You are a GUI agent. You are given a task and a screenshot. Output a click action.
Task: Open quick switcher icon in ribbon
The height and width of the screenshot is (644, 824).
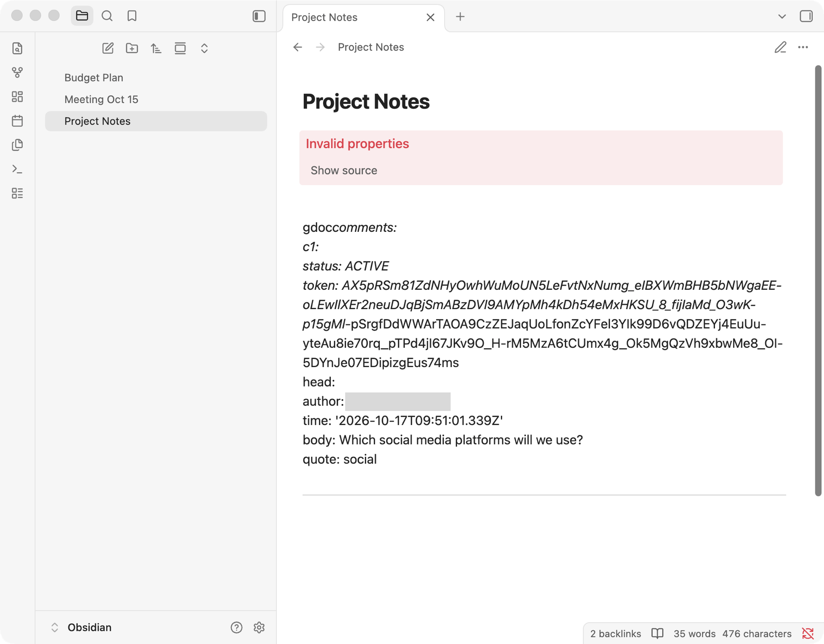click(x=17, y=48)
